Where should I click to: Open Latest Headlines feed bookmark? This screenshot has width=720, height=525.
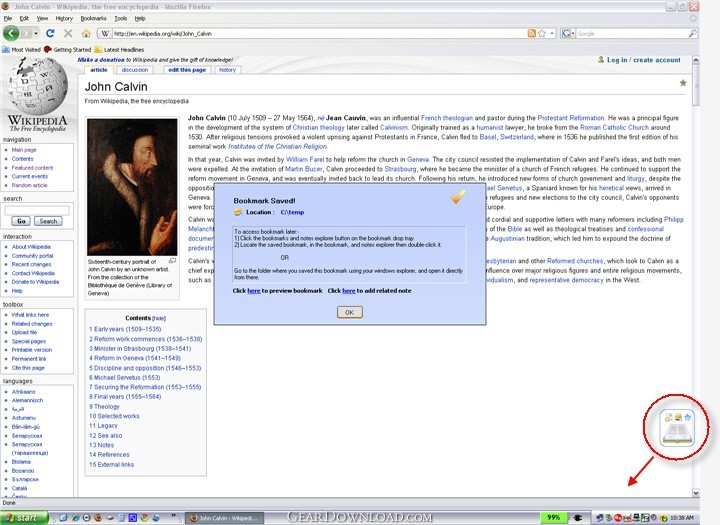(119, 50)
